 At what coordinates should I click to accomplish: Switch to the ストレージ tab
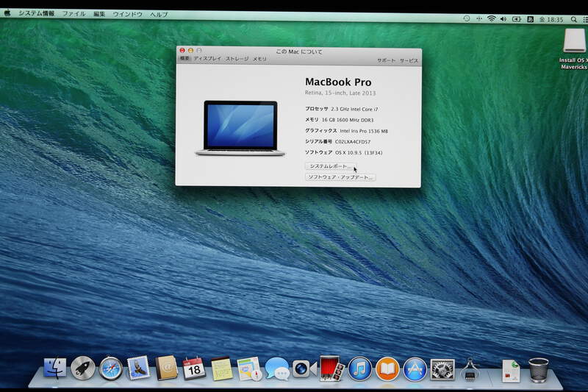(237, 59)
